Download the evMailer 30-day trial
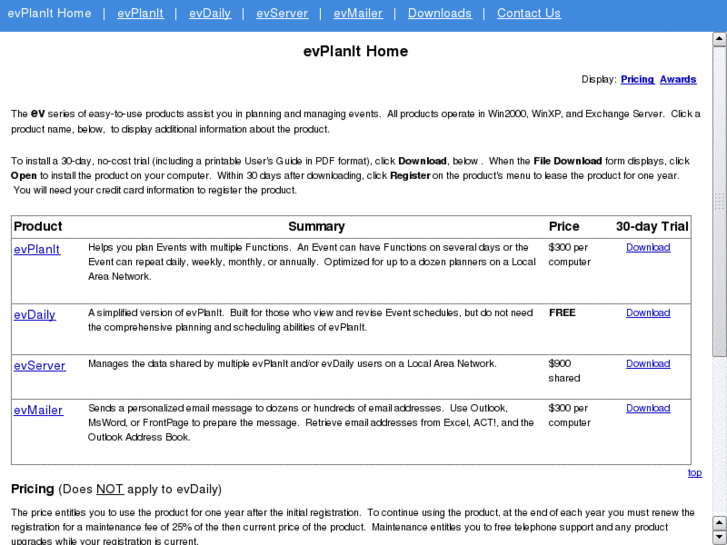The height and width of the screenshot is (545, 727). (x=648, y=409)
